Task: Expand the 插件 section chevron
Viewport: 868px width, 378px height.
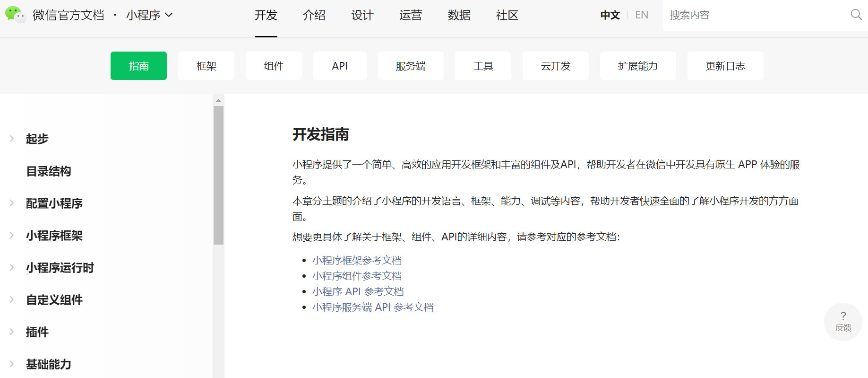Action: (x=12, y=332)
